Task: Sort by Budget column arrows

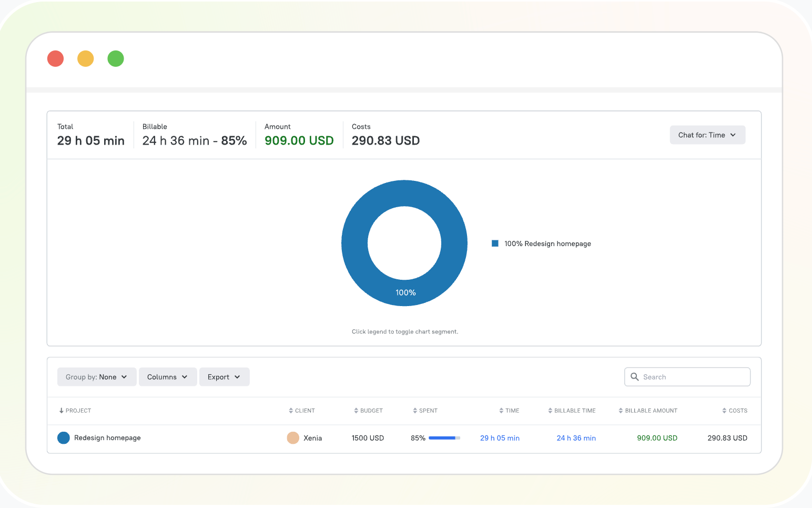Action: coord(356,411)
